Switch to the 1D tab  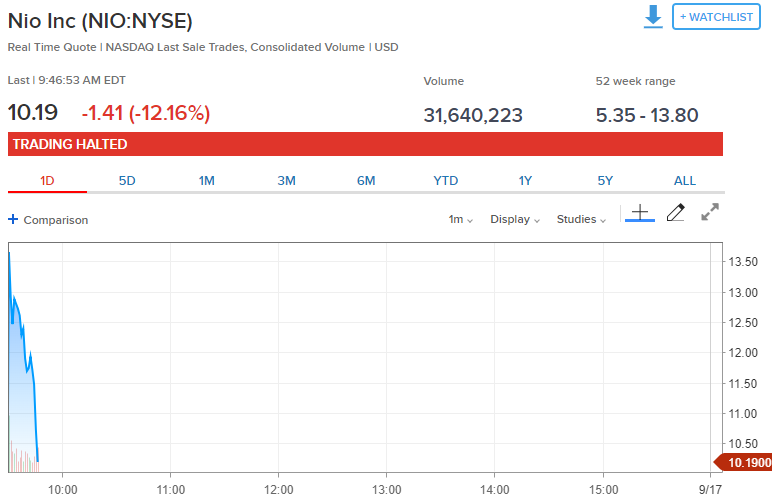click(47, 181)
